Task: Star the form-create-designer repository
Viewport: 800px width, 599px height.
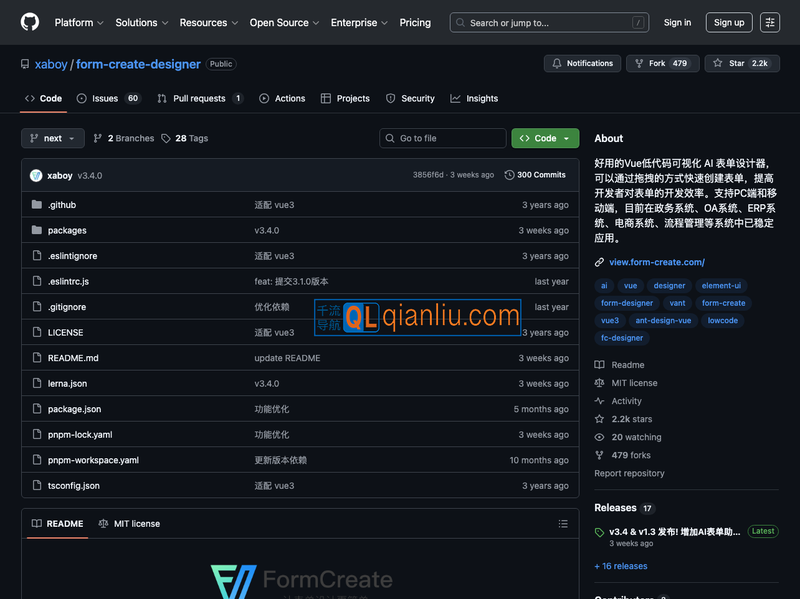Action: point(742,63)
